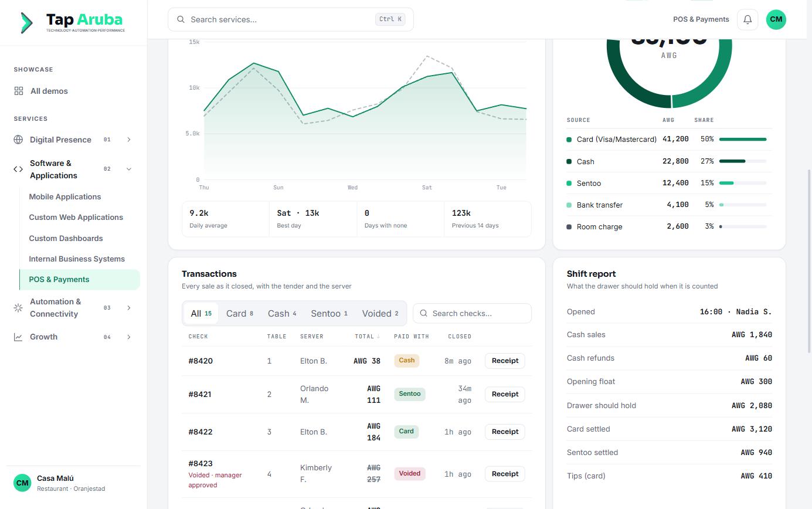The image size is (812, 509).
Task: Open receipt for voided check #8423
Action: coord(505,474)
